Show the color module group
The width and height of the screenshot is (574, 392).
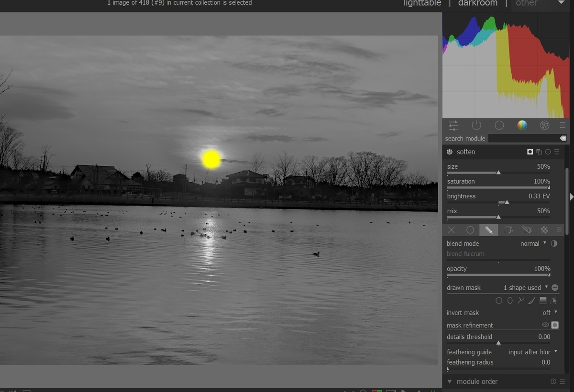tap(522, 125)
